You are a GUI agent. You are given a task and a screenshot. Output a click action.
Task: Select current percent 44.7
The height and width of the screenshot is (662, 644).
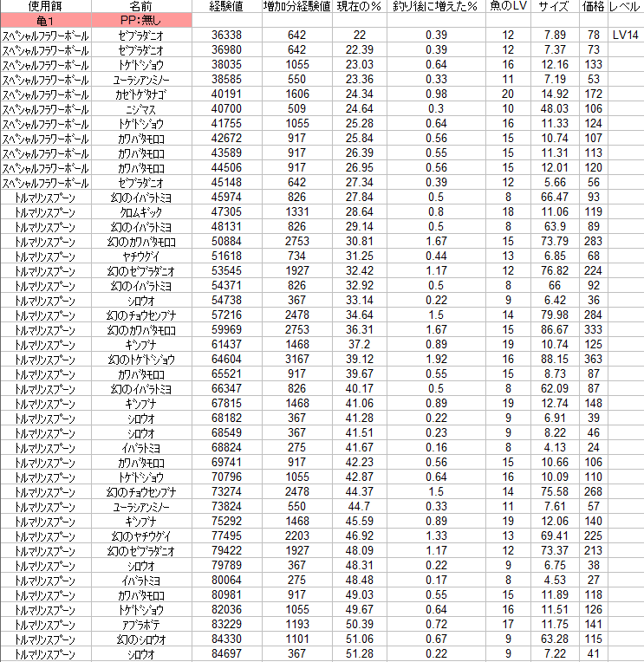[360, 507]
